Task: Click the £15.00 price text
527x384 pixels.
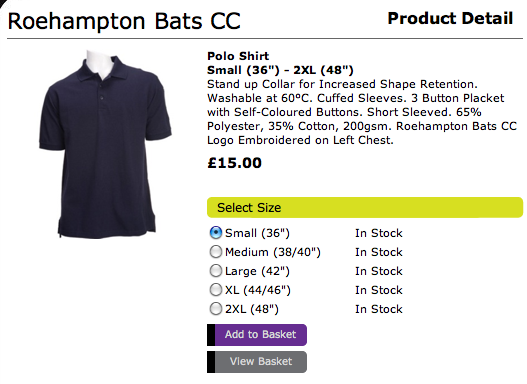Action: point(234,163)
